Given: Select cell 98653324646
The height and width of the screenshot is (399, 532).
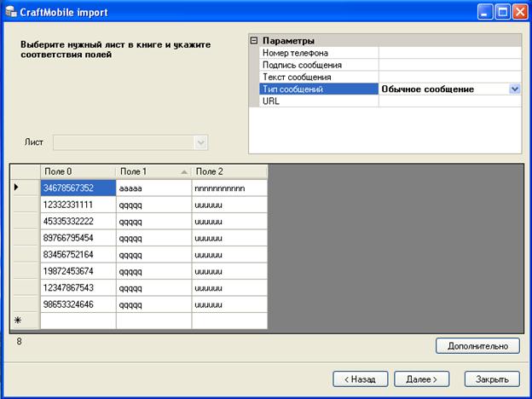Looking at the screenshot, I should [x=78, y=304].
